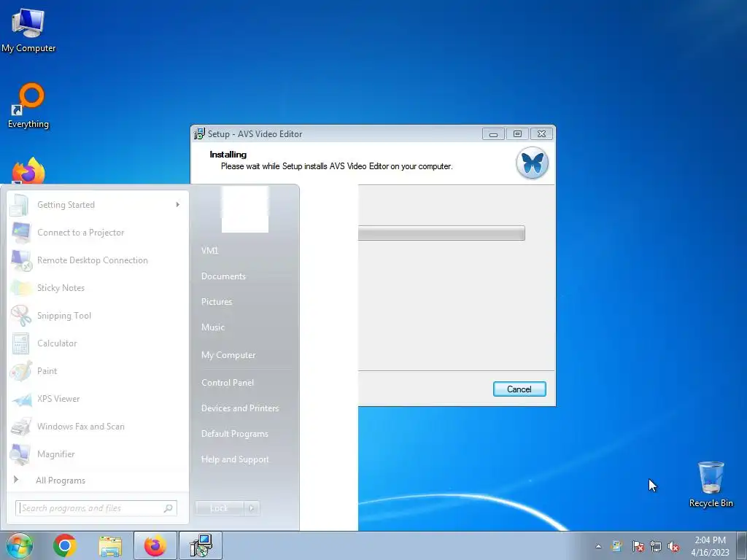This screenshot has height=560, width=747.
Task: Launch Chrome from the taskbar
Action: click(65, 545)
